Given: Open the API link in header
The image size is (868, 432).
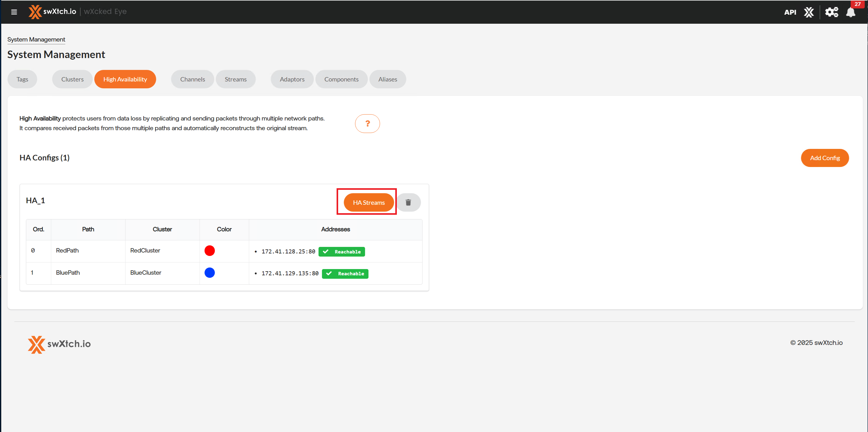Looking at the screenshot, I should (x=790, y=12).
